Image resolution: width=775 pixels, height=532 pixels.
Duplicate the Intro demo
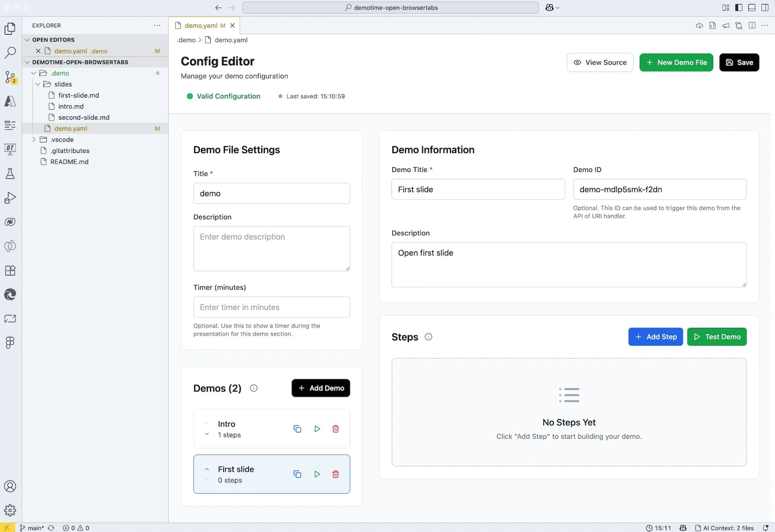pyautogui.click(x=297, y=429)
